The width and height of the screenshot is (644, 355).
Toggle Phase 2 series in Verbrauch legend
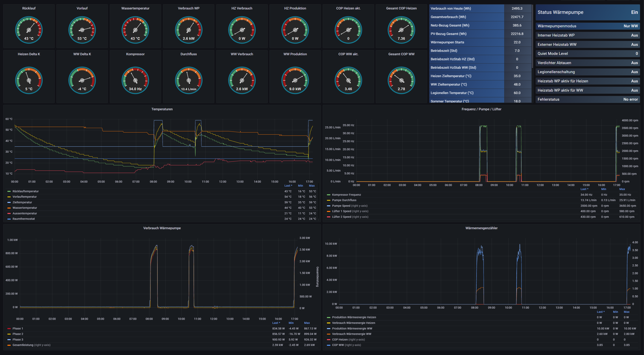click(x=18, y=334)
